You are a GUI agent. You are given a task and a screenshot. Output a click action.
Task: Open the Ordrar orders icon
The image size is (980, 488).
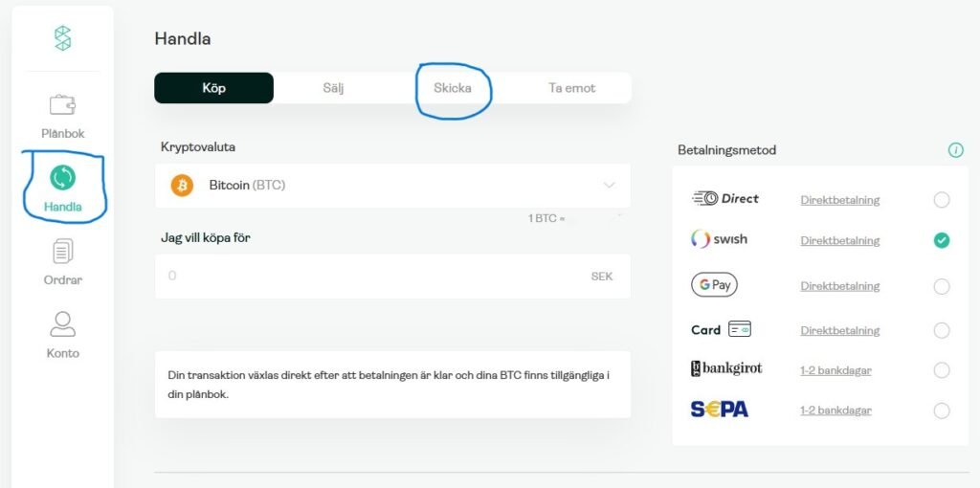62,252
